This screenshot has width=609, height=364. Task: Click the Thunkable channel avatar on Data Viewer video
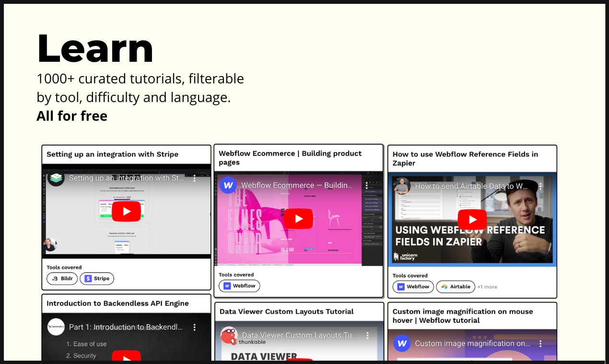point(229,335)
